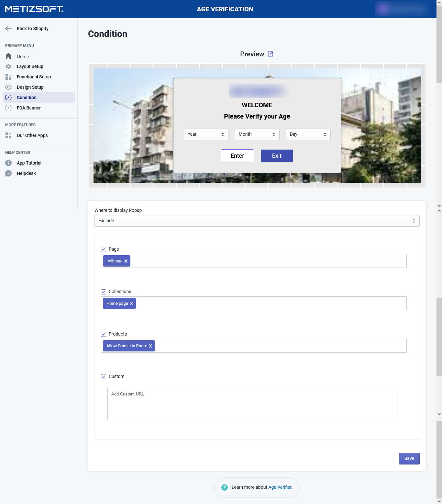Click the Back to Shopify arrow icon

[x=8, y=29]
